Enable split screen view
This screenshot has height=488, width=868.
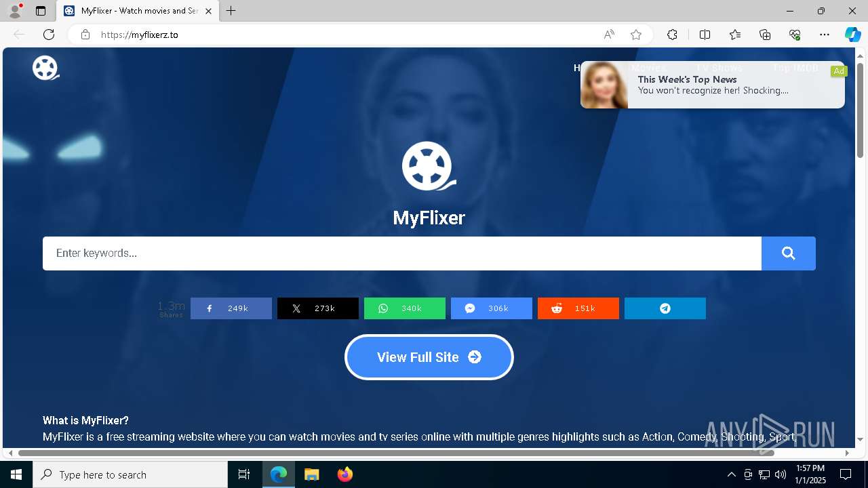pos(705,35)
